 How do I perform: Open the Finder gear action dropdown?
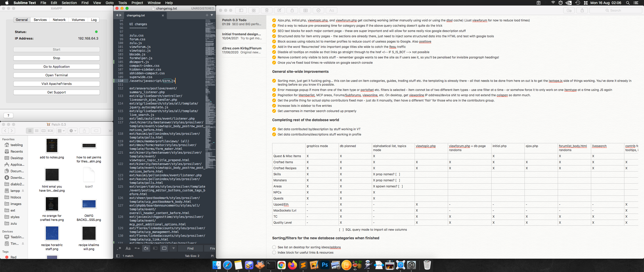point(73,131)
